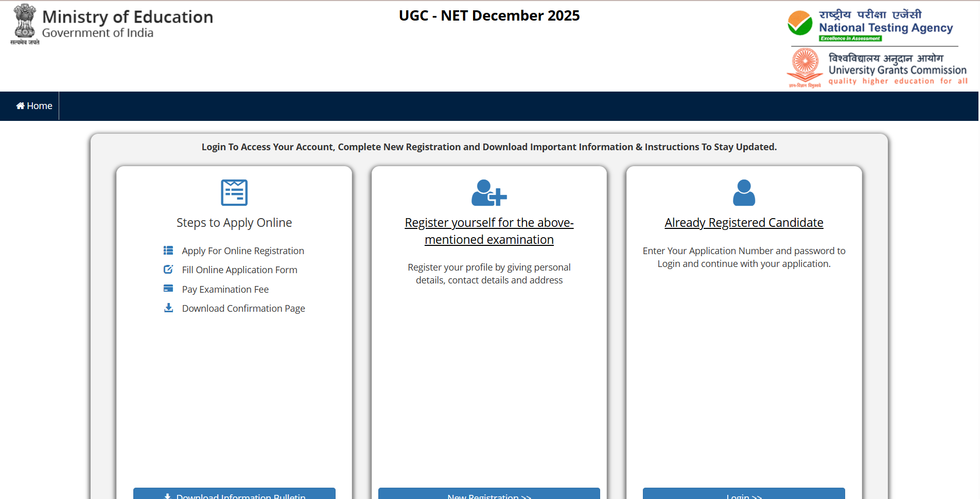Image resolution: width=980 pixels, height=499 pixels.
Task: Click the card icon beside Pay Examination Fee
Action: (x=168, y=289)
